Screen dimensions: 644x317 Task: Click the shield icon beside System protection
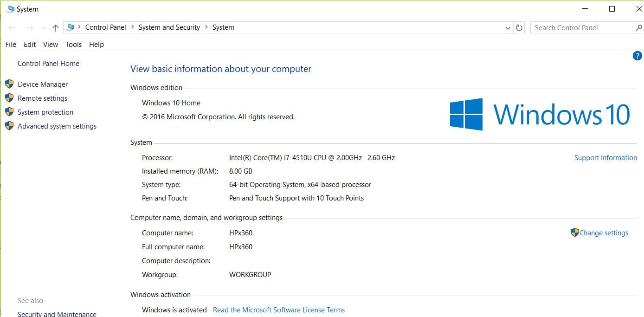9,112
